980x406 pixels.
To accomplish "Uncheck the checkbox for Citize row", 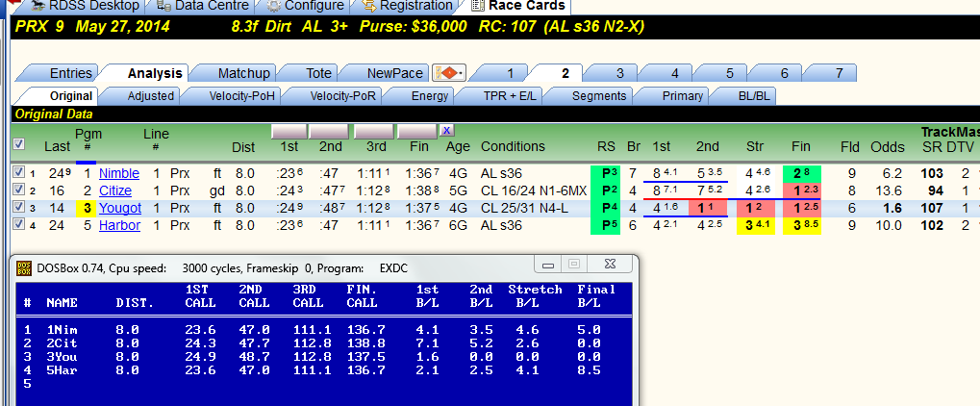I will 18,190.
